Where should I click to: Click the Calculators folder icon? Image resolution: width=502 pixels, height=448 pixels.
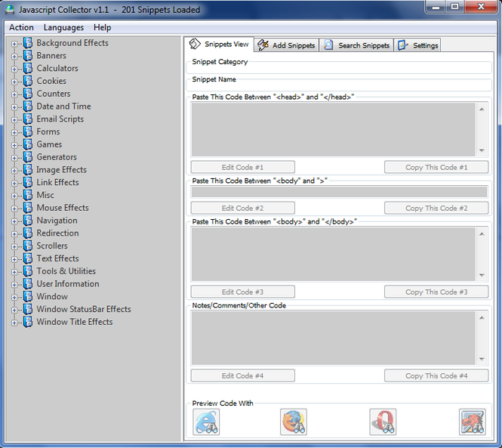click(x=28, y=68)
